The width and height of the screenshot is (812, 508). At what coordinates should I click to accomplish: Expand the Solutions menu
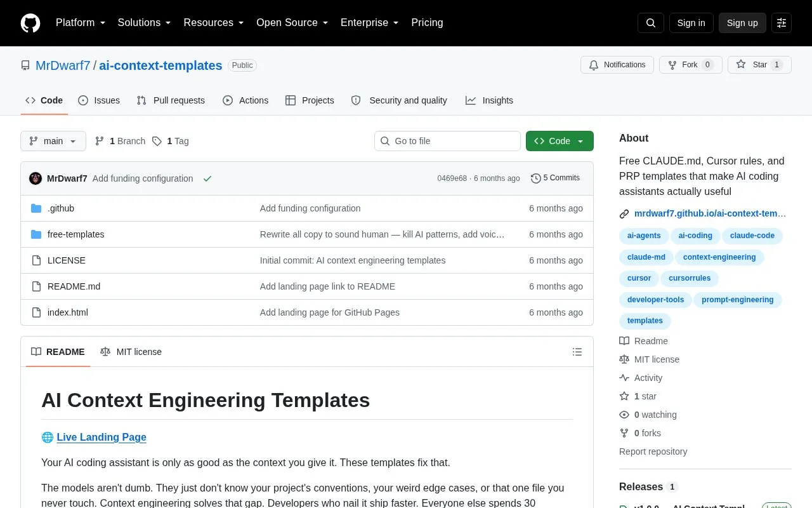(144, 23)
